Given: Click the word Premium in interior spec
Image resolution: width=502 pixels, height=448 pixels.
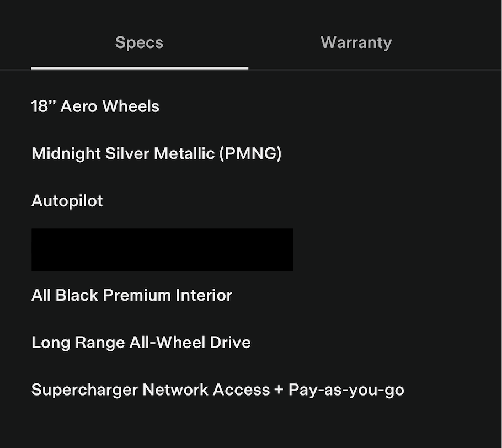Looking at the screenshot, I should 137,295.
